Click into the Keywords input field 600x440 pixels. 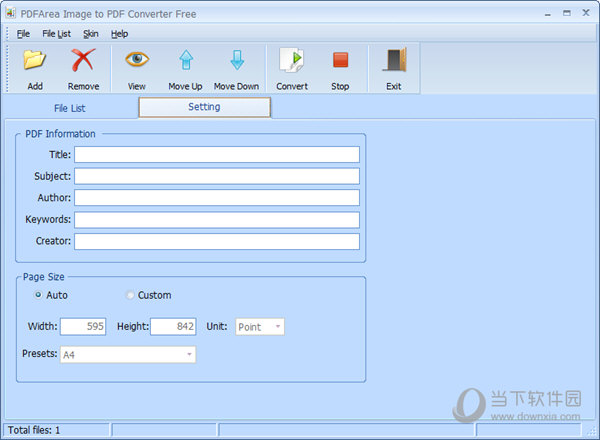[217, 220]
